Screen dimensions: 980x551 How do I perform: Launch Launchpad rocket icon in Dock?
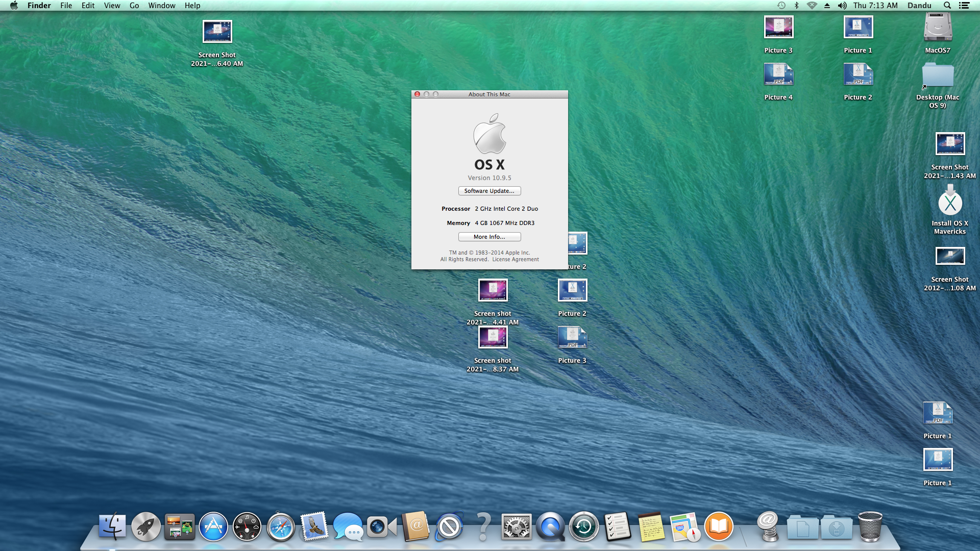(x=146, y=527)
